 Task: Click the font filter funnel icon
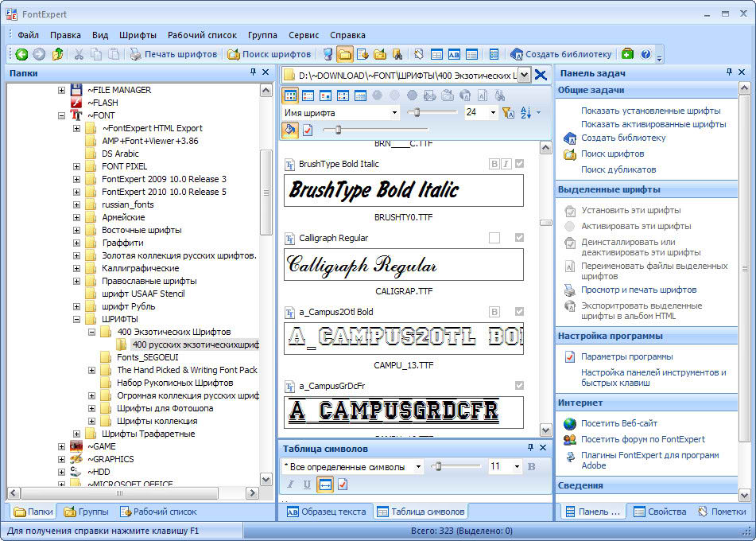[x=508, y=112]
